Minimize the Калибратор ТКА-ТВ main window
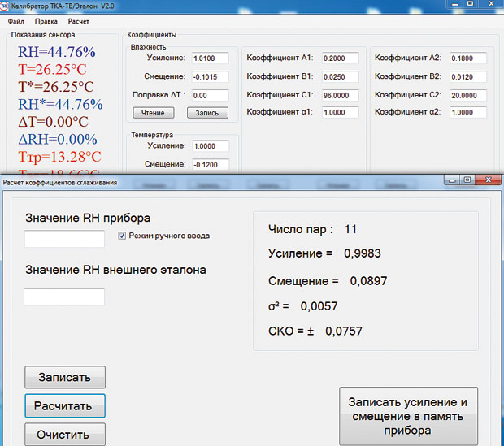This screenshot has height=446, width=504. (x=455, y=3)
